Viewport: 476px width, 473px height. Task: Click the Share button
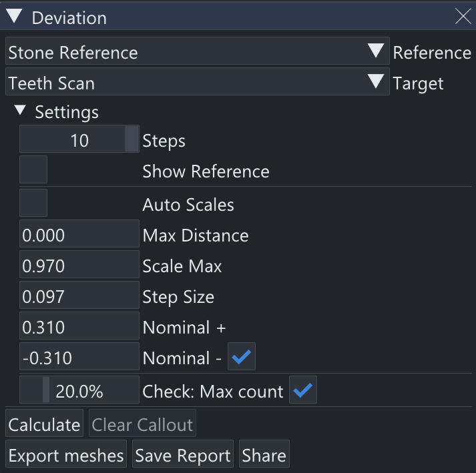[x=264, y=456]
